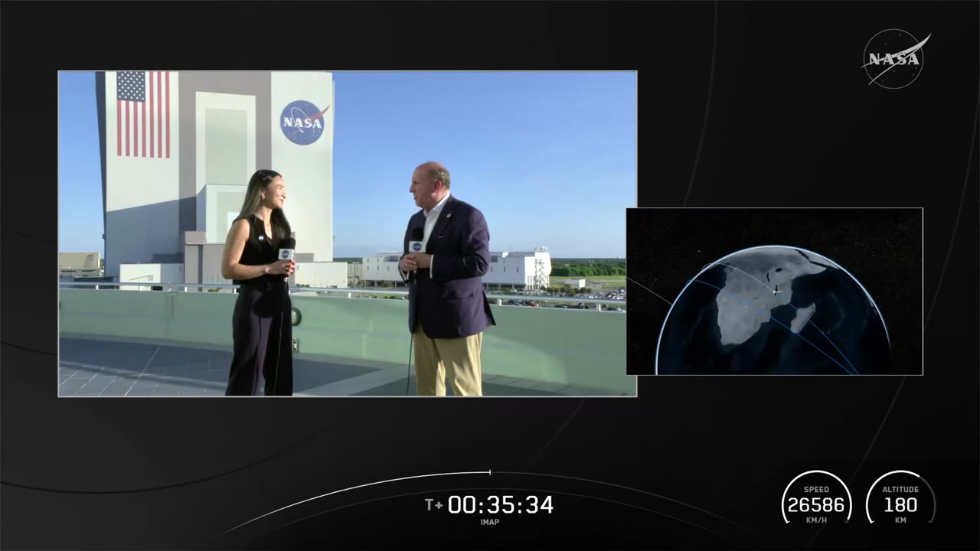Viewport: 980px width, 551px height.
Task: Click the T+ prefix beside the timer
Action: pos(434,505)
